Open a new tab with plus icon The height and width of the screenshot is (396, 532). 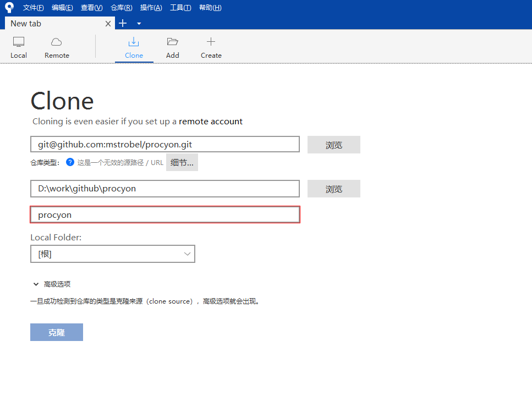[x=123, y=23]
